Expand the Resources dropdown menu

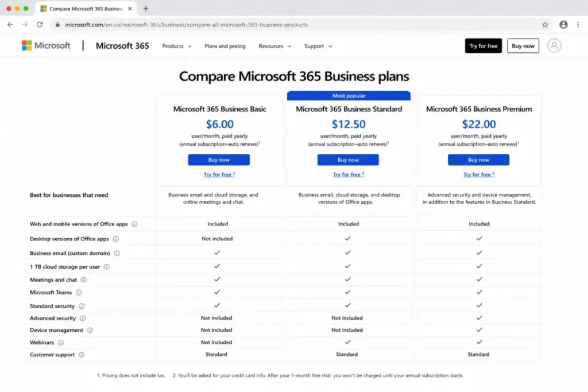point(274,46)
